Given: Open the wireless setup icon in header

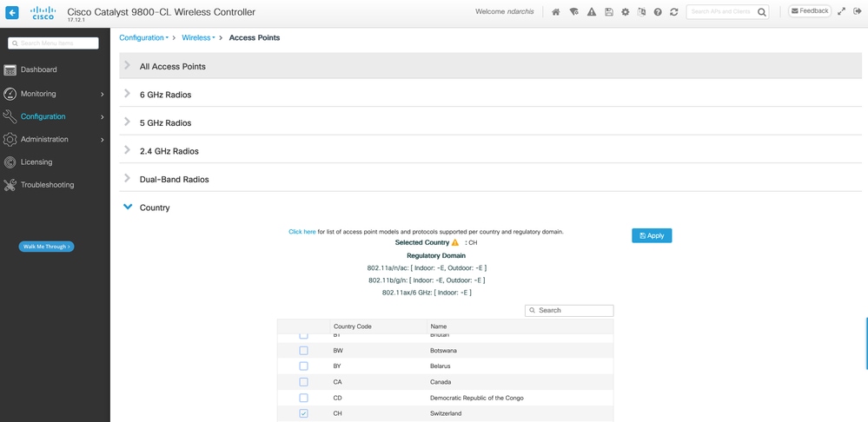Looking at the screenshot, I should (x=573, y=11).
